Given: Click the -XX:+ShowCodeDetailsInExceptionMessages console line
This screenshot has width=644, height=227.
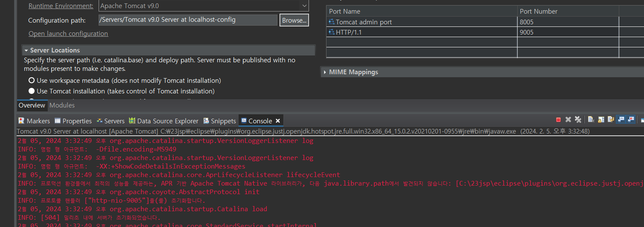Looking at the screenshot, I should pos(131,166).
